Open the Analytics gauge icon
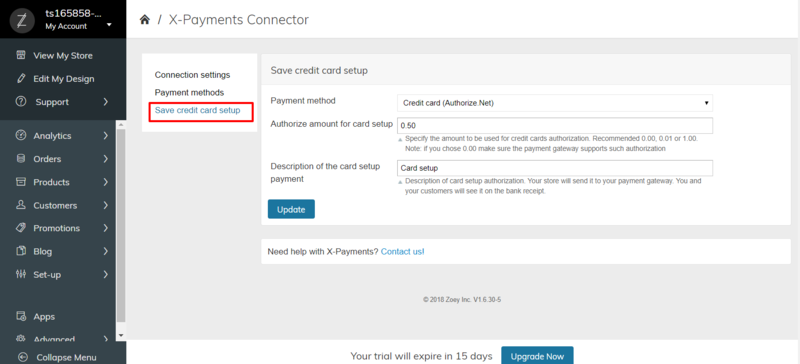Image resolution: width=800 pixels, height=364 pixels. point(21,135)
